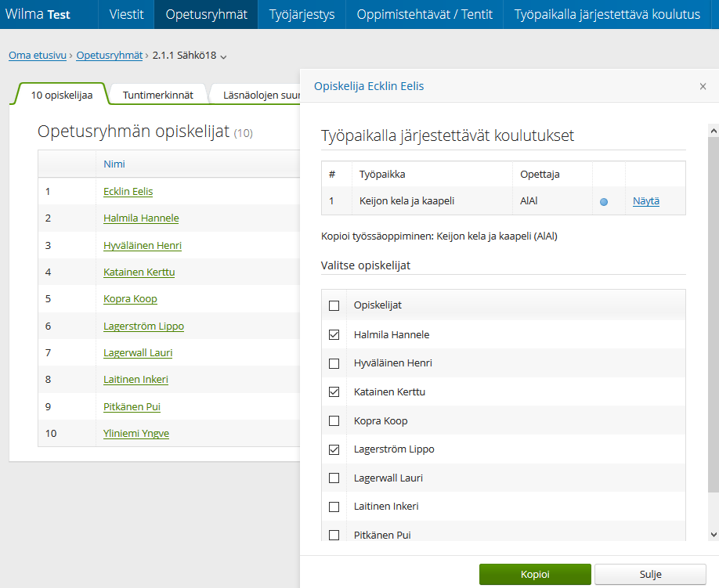Open student Lagerwall Lauri link
719x588 pixels.
coord(138,353)
